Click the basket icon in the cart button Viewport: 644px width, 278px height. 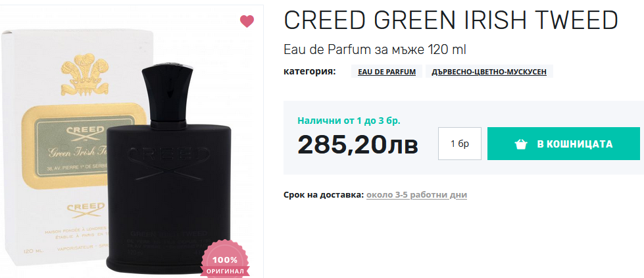click(x=521, y=144)
